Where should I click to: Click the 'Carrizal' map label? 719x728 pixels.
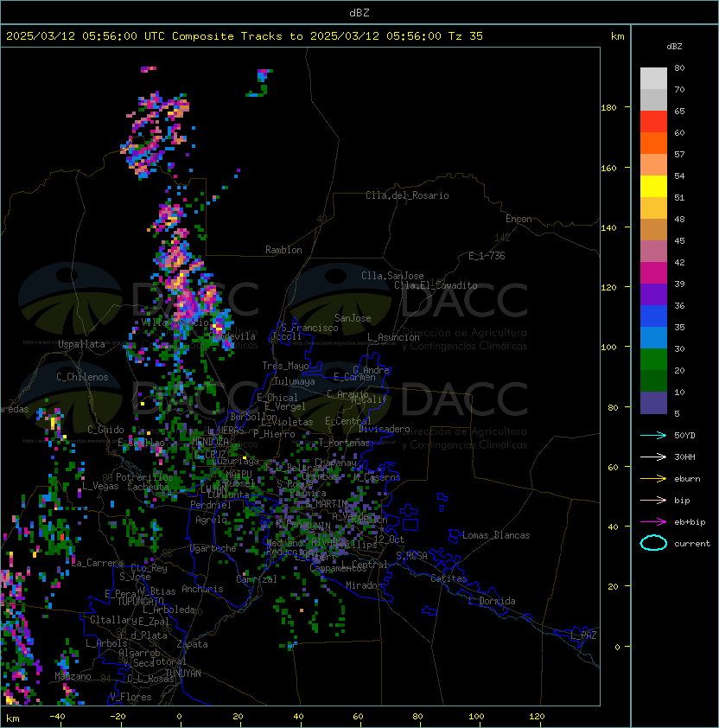(257, 579)
